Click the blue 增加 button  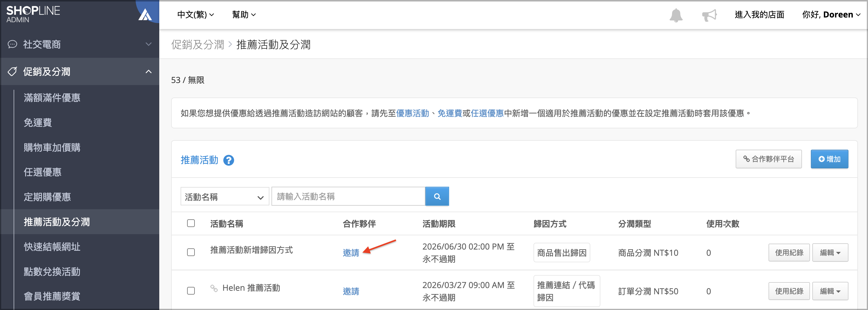click(x=829, y=159)
